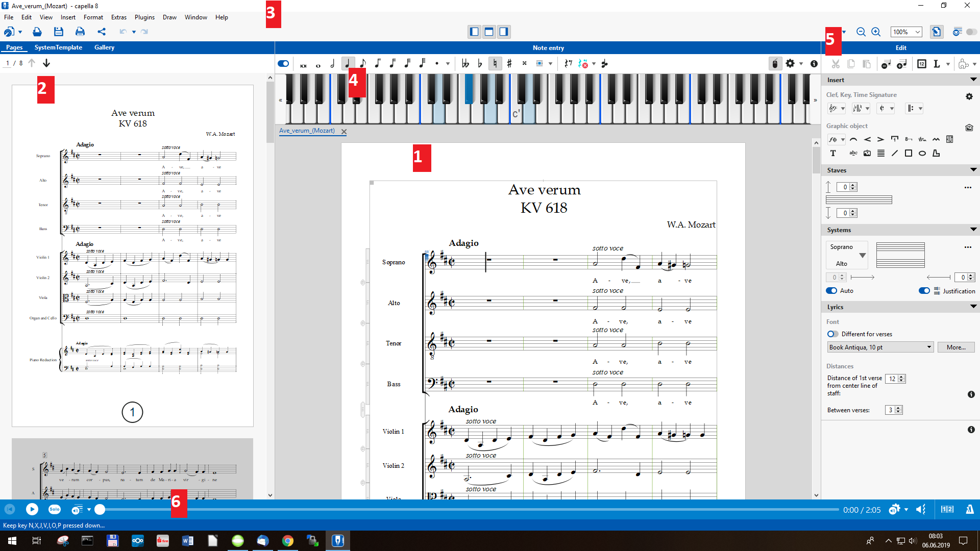The height and width of the screenshot is (551, 980).
Task: Select the natural accidental icon
Action: click(495, 64)
